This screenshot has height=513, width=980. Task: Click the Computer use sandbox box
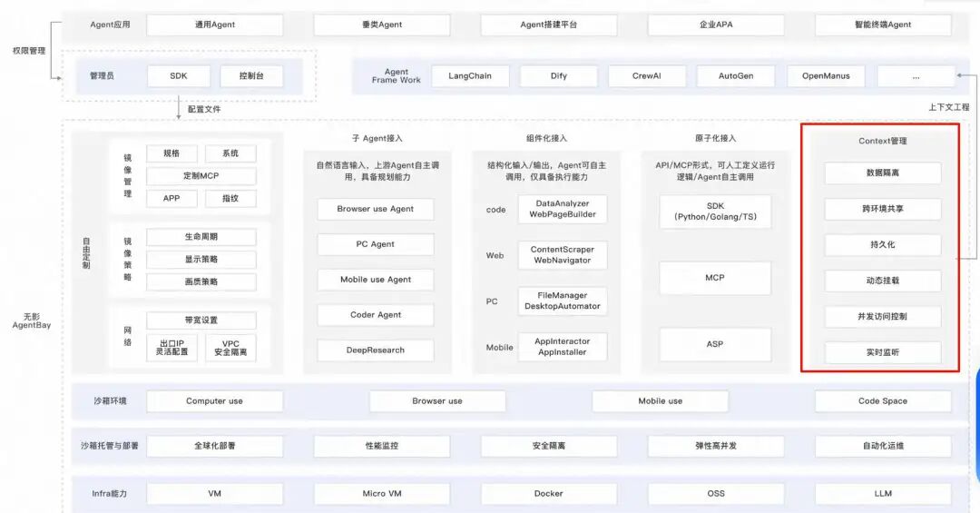[214, 401]
